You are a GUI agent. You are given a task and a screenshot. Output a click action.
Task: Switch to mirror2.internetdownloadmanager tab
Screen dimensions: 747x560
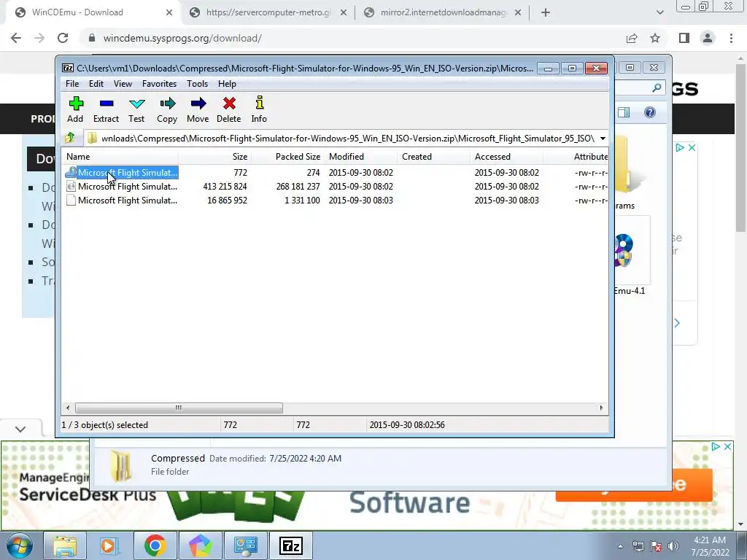443,12
